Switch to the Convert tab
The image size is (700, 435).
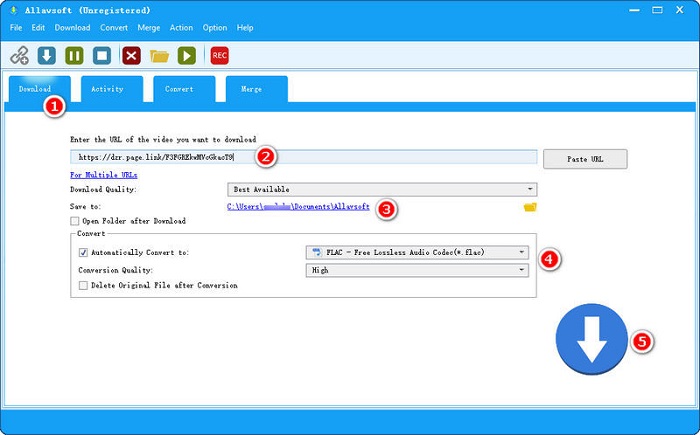tap(184, 89)
